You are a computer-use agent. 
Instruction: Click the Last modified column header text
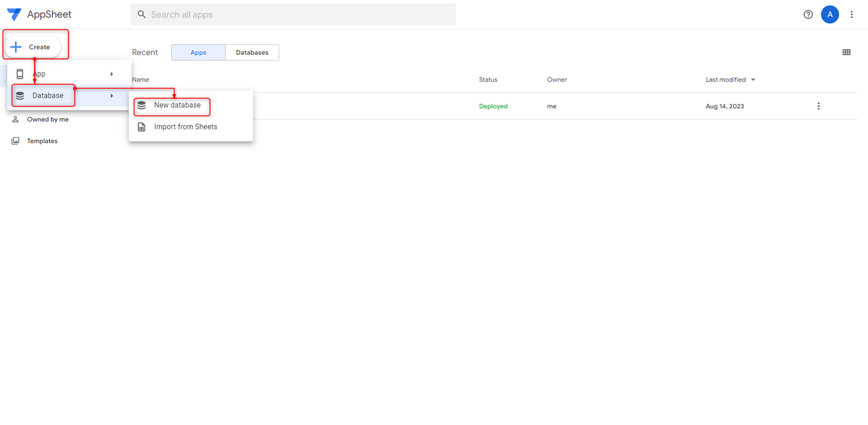[726, 80]
